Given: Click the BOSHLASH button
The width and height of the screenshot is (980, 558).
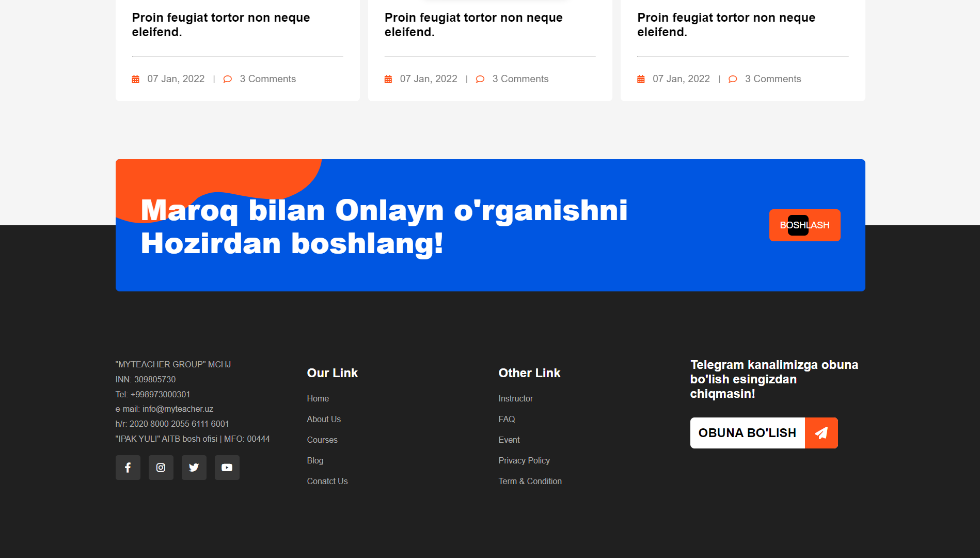Looking at the screenshot, I should (x=805, y=225).
